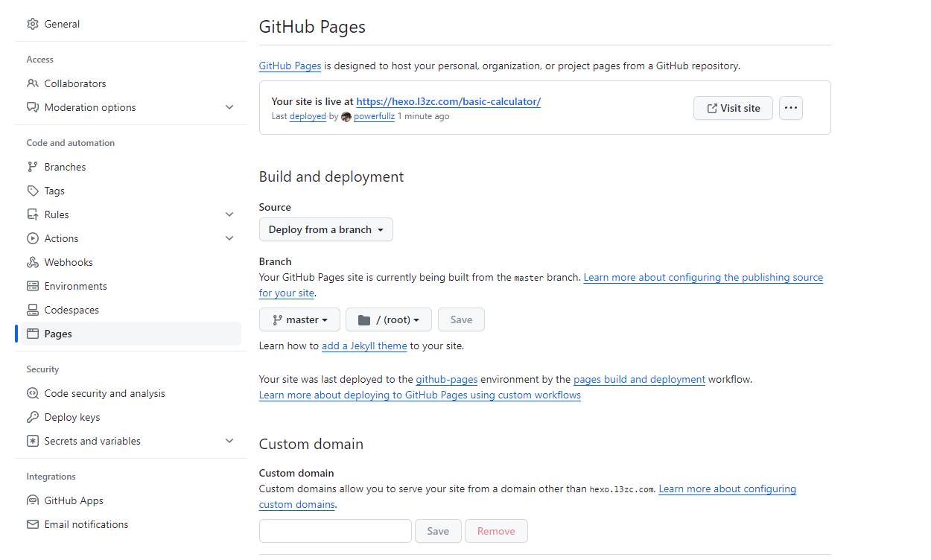The width and height of the screenshot is (931, 560).
Task: Click the Codespaces icon in sidebar
Action: point(33,310)
